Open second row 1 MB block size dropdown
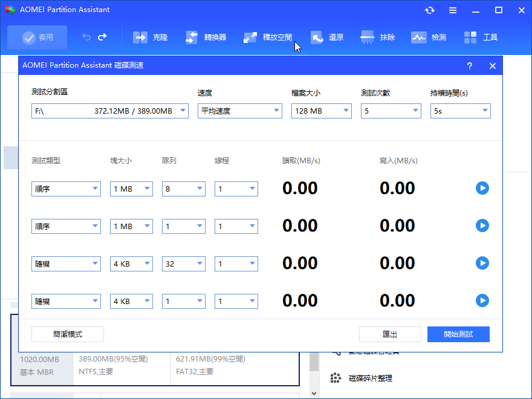Viewport: 532px width, 399px height. 131,226
